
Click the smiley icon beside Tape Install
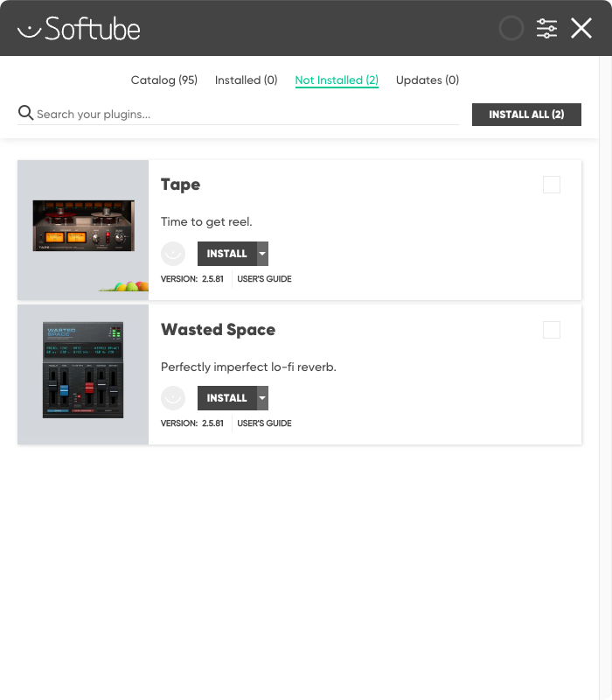click(173, 254)
